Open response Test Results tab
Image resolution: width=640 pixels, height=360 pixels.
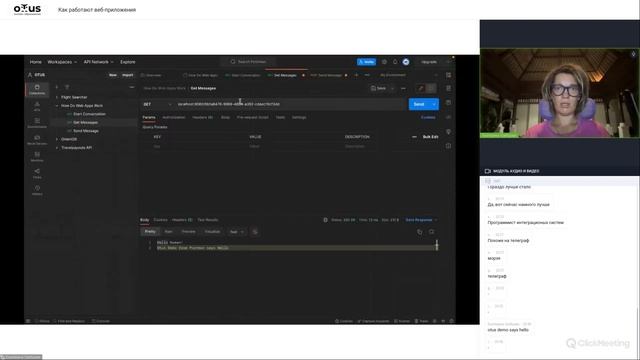click(208, 220)
